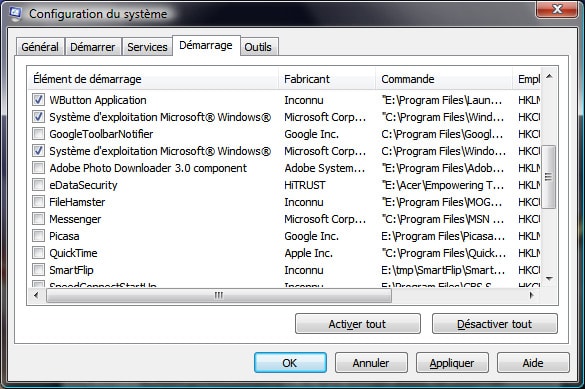The image size is (585, 389).
Task: Select the "FileHamster" row text
Action: click(x=77, y=202)
